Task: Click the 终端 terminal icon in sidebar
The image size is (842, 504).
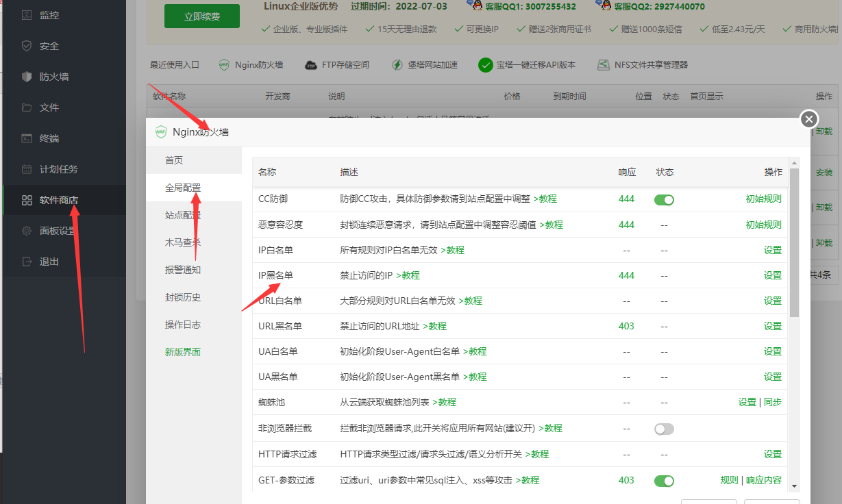Action: tap(27, 138)
